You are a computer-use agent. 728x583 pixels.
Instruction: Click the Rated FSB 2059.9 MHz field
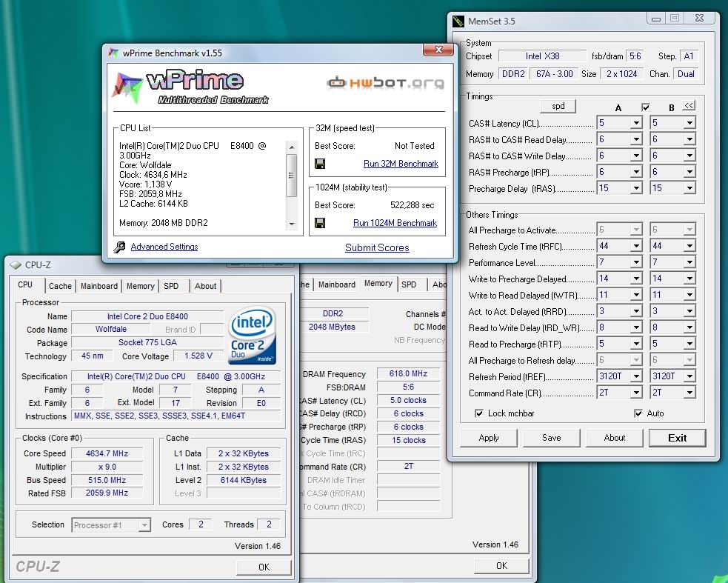coord(107,493)
